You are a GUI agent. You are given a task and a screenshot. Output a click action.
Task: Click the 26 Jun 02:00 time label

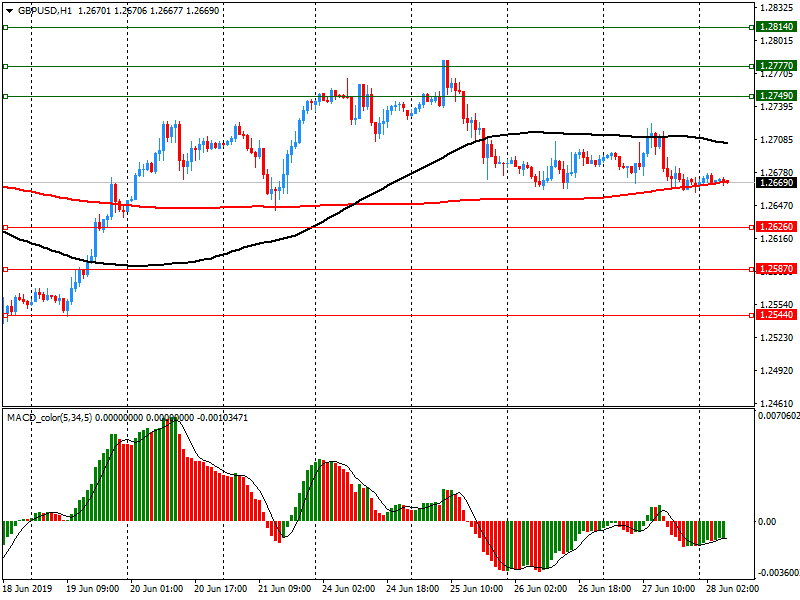point(540,588)
